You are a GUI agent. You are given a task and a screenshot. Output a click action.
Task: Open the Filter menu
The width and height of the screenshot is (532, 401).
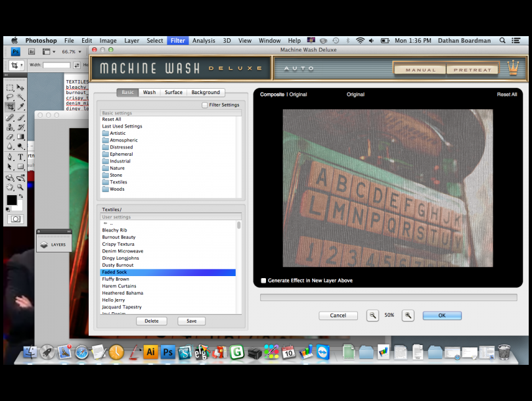point(178,40)
